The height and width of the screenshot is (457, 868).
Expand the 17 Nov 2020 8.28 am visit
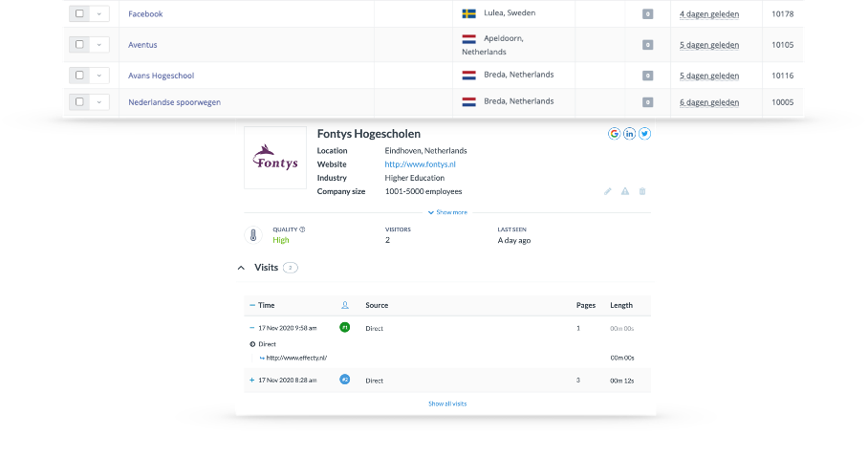coord(251,380)
